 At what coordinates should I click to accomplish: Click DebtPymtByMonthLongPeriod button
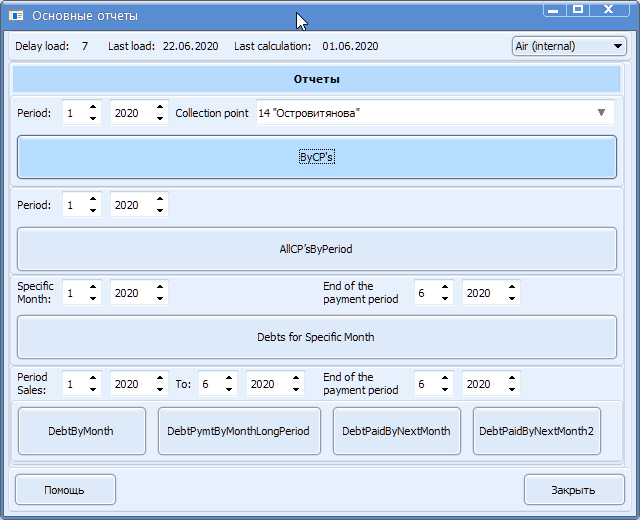(239, 431)
